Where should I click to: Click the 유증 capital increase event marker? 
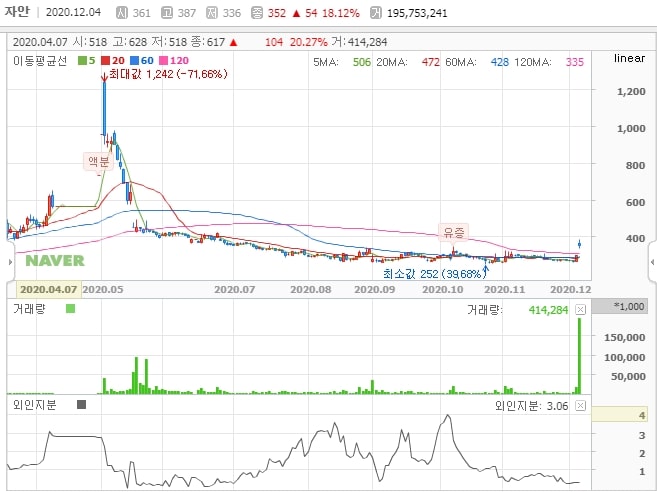453,232
